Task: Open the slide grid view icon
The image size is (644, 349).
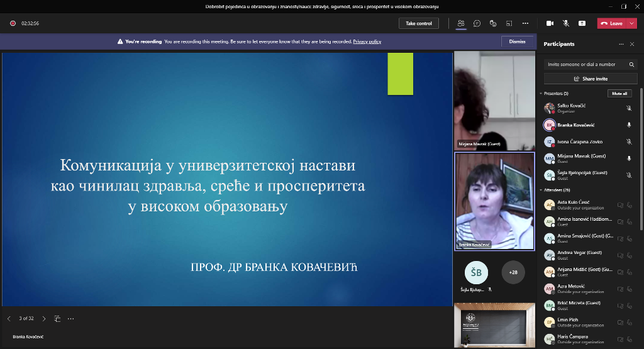Action: pos(57,319)
